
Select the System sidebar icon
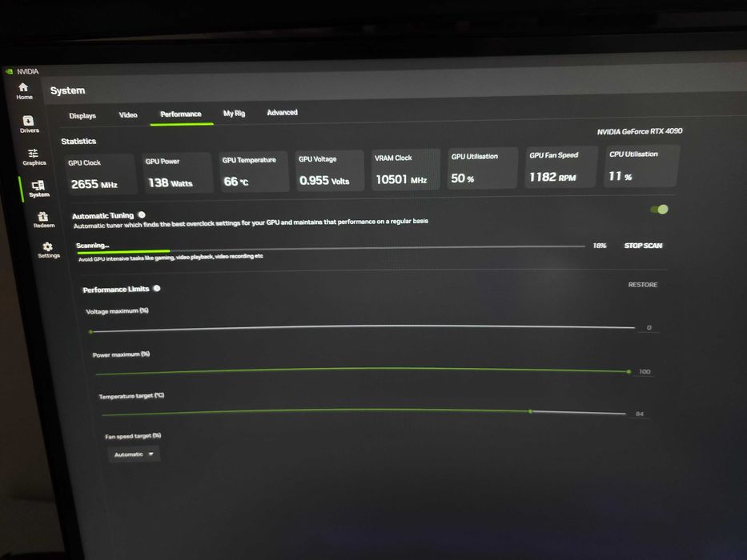tap(38, 189)
